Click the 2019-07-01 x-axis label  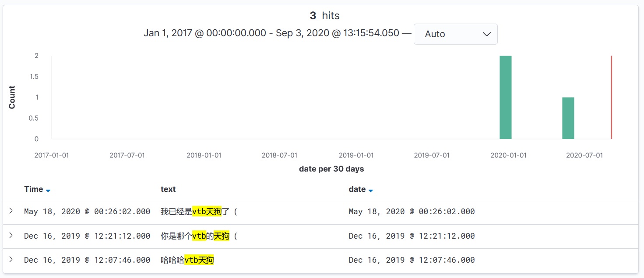[431, 155]
